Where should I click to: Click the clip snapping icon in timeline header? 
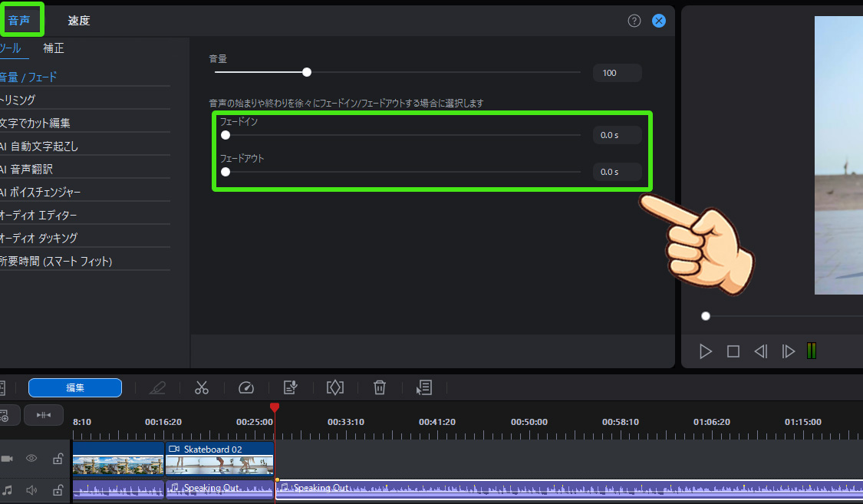[x=44, y=415]
